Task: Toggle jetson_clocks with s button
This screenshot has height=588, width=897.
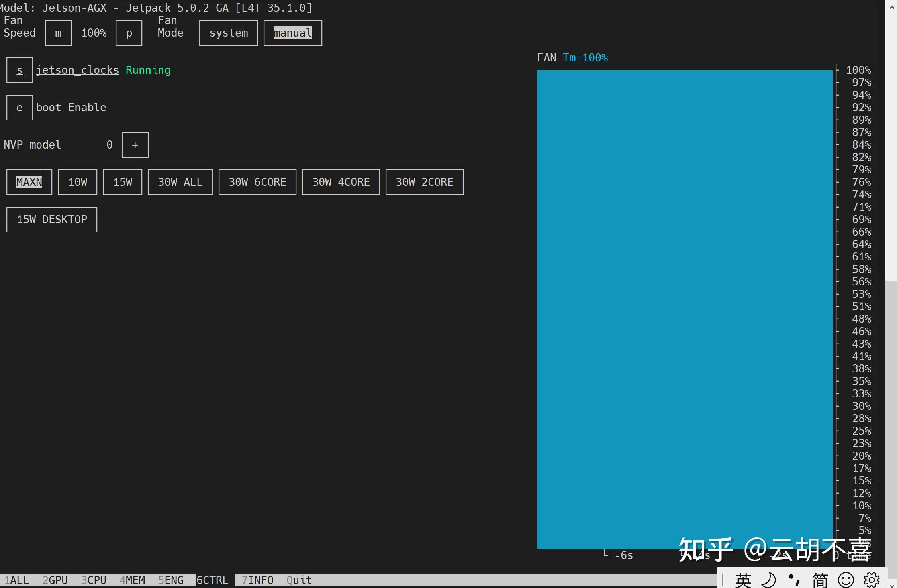Action: click(20, 70)
